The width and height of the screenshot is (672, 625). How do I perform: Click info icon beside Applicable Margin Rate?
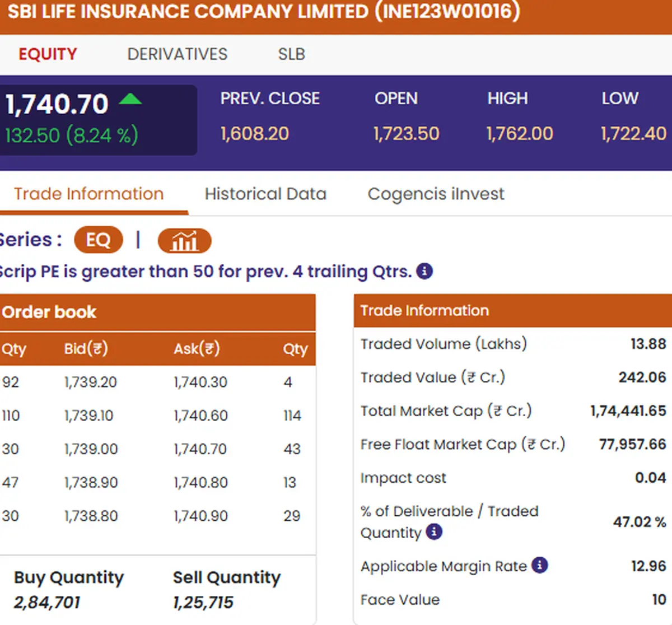point(539,566)
